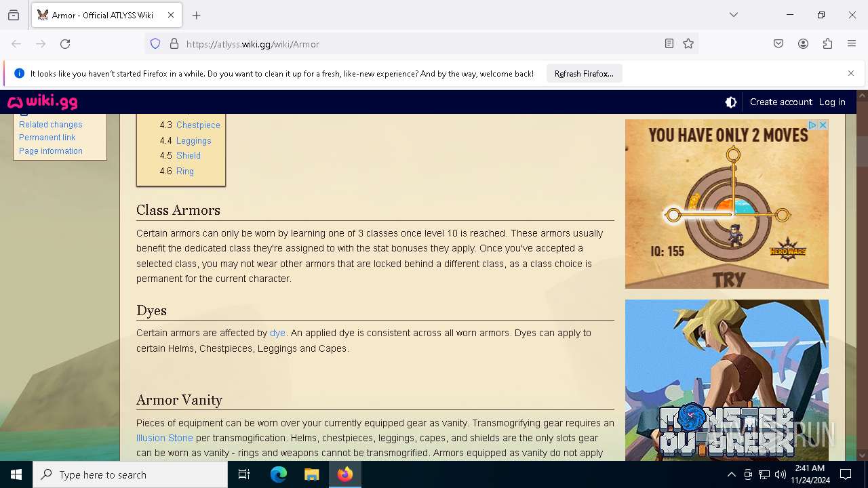Open the Extensions puzzle icon
The height and width of the screenshot is (488, 868).
coord(827,44)
